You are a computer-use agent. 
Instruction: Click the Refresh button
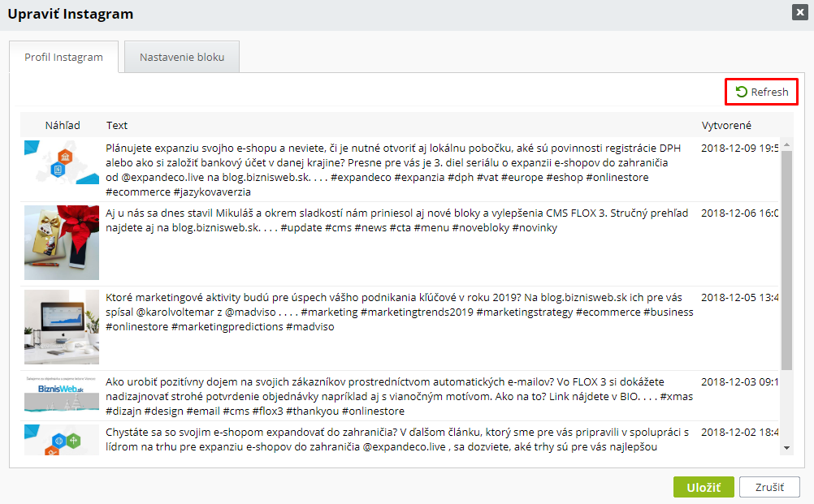761,92
